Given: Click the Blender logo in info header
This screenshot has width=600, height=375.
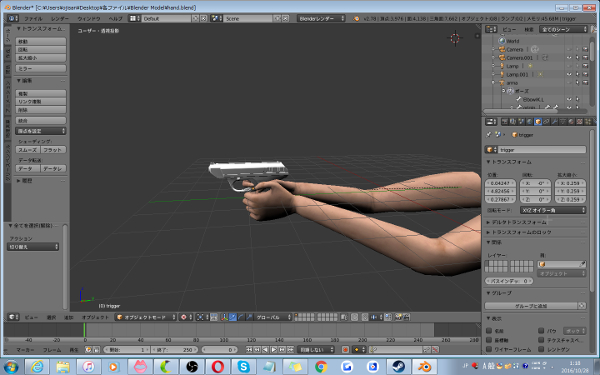Looking at the screenshot, I should click(356, 18).
